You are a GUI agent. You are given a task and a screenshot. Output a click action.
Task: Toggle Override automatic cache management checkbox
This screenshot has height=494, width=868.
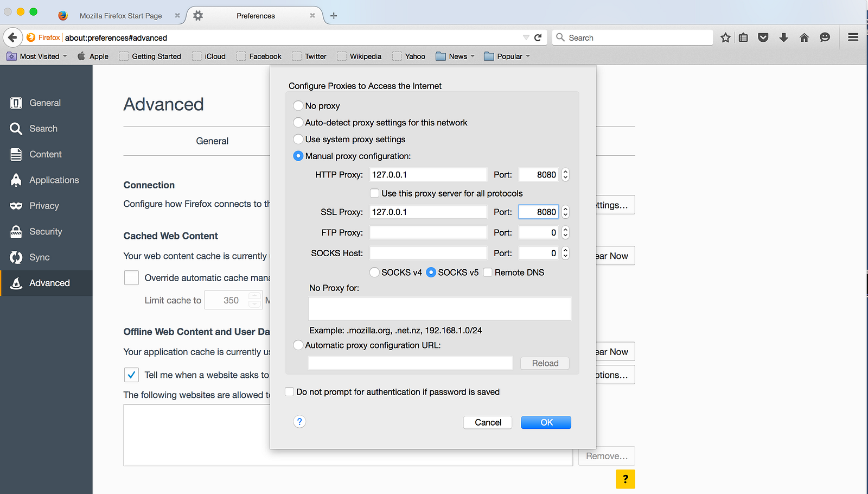click(x=131, y=278)
